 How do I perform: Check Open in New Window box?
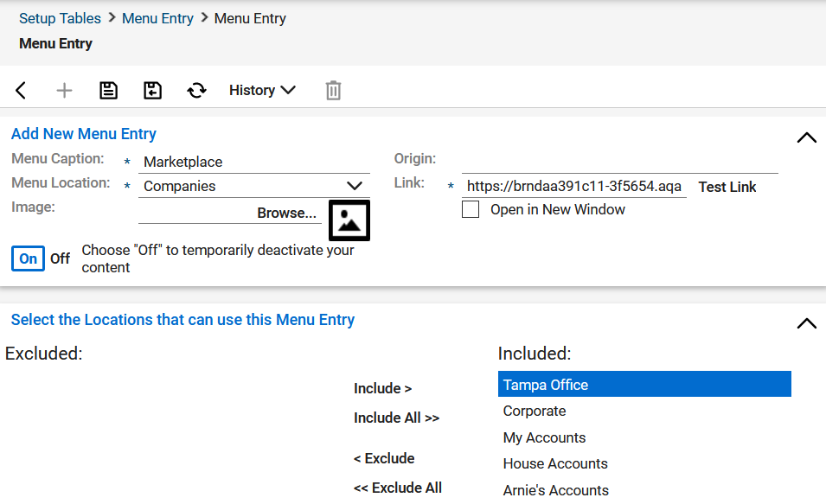point(471,209)
